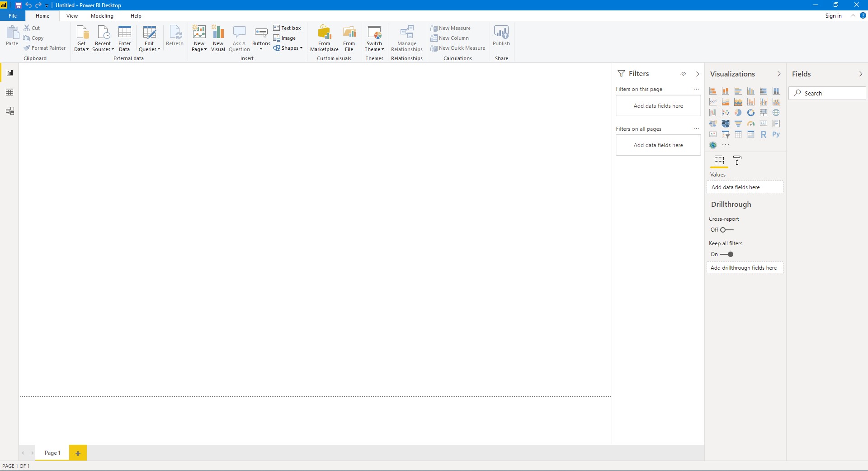Open Filters on all pages options ellipsis

696,129
